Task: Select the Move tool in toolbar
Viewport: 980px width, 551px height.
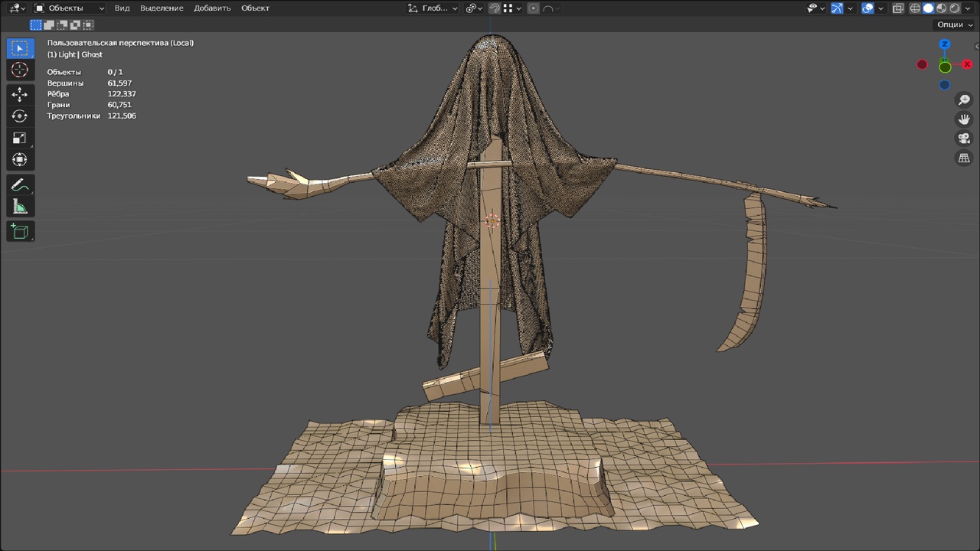Action: point(20,94)
